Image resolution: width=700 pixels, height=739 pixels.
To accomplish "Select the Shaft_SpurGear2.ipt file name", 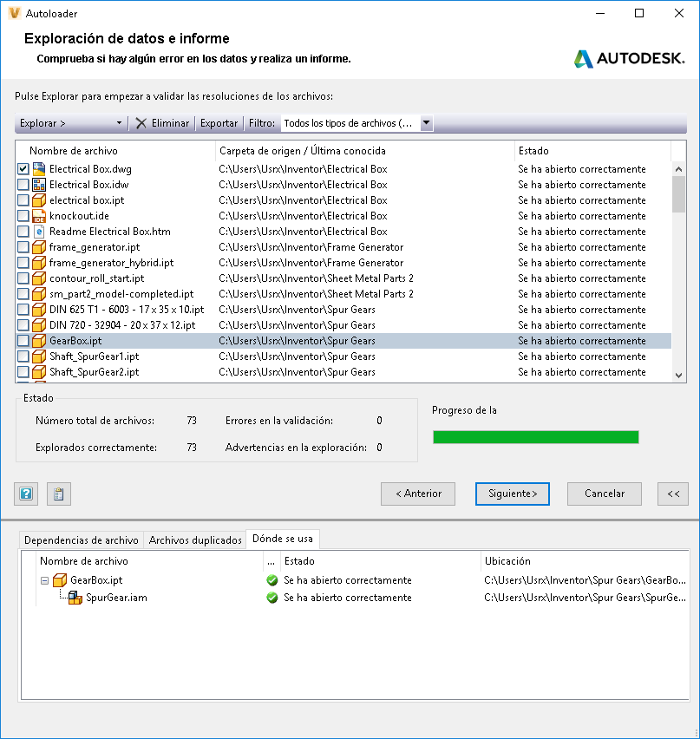I will pos(95,372).
